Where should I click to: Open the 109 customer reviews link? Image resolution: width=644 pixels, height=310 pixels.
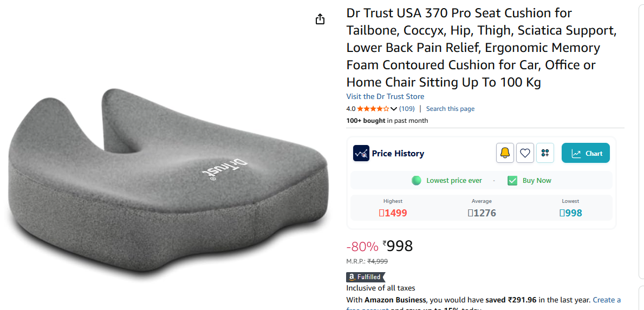coord(407,109)
